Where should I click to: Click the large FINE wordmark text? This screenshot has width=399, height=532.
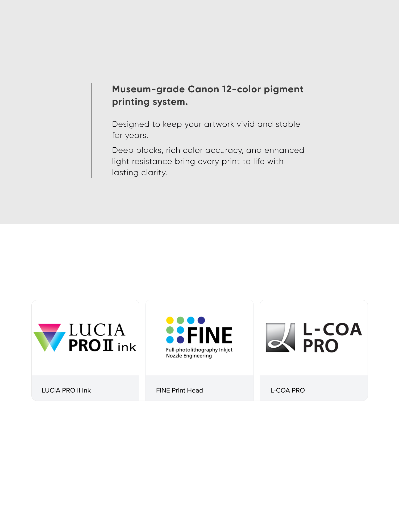(210, 335)
